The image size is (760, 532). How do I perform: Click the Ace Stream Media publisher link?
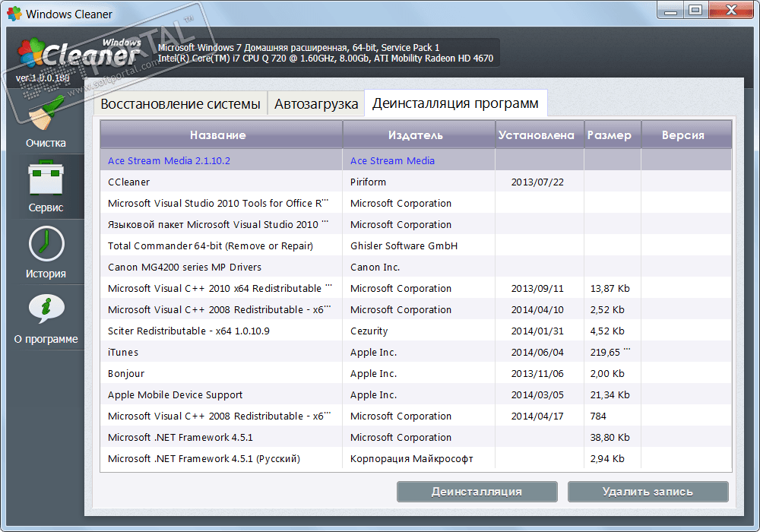click(x=392, y=161)
